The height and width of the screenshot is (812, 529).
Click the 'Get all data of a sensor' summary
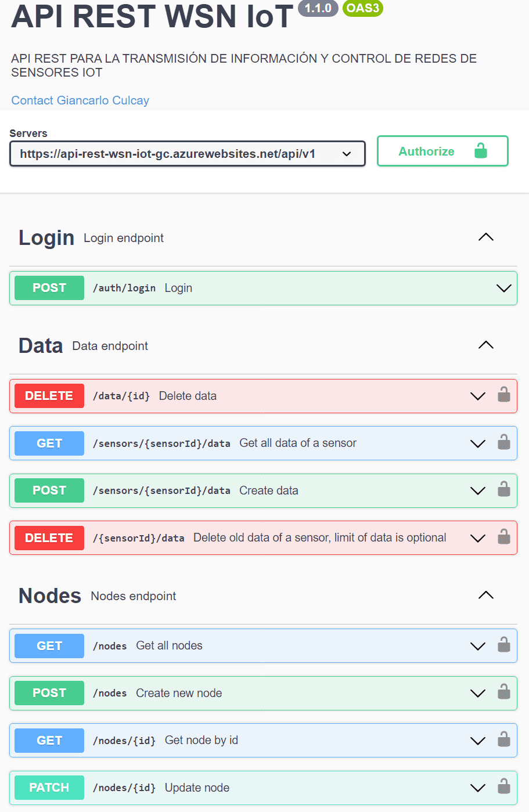[298, 443]
